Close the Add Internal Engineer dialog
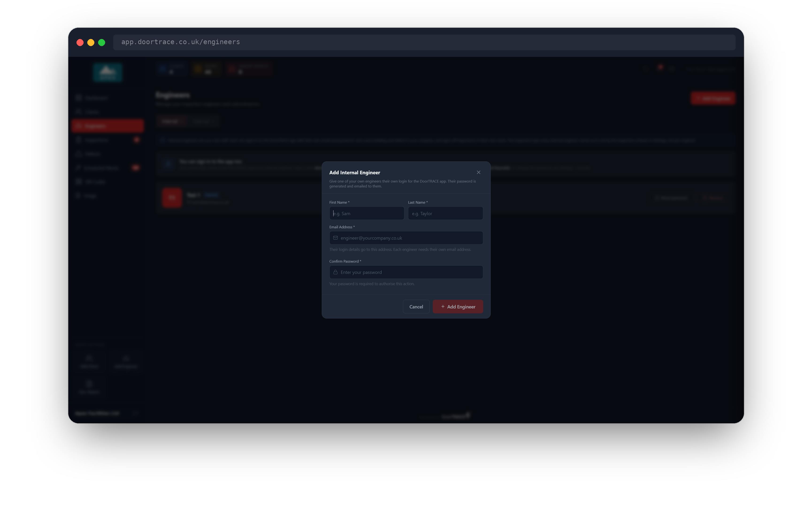 coord(479,172)
